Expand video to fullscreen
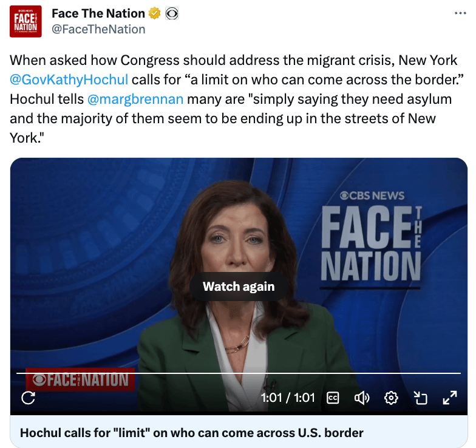This screenshot has width=476, height=448. (x=449, y=398)
